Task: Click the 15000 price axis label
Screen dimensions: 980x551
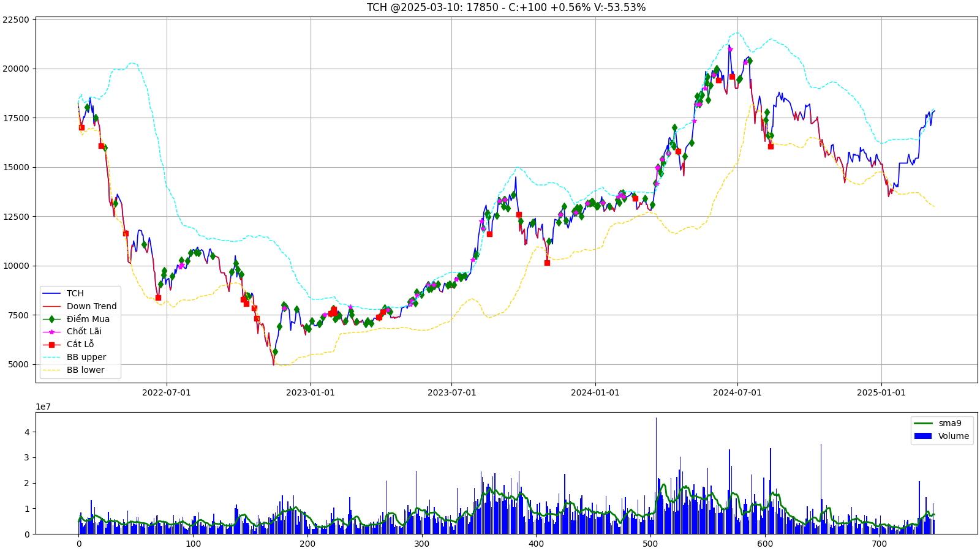Action: coord(16,167)
